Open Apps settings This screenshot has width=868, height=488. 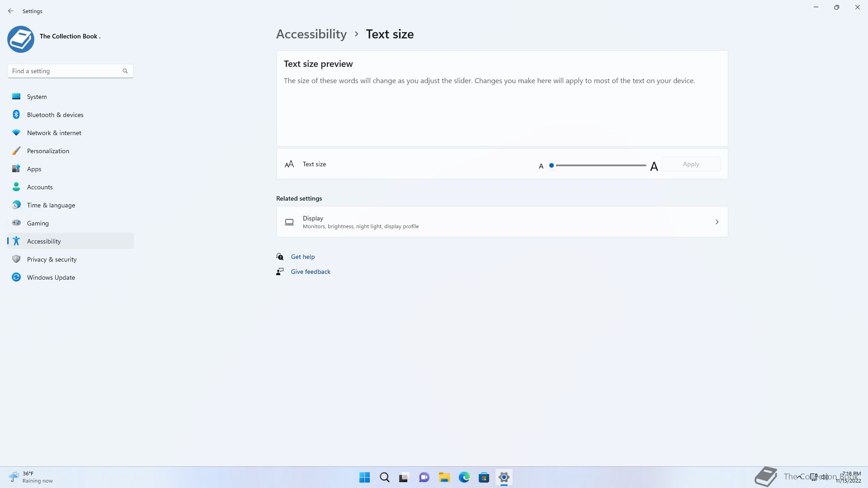tap(71, 169)
